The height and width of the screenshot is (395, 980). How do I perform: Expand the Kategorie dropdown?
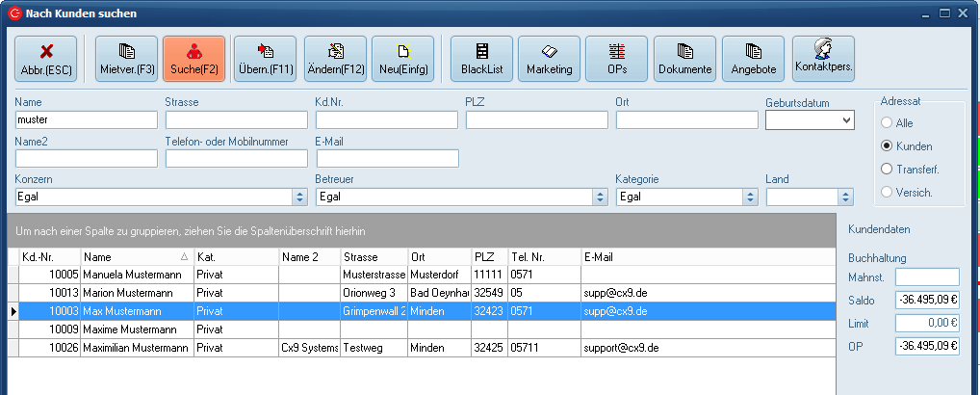click(x=750, y=197)
